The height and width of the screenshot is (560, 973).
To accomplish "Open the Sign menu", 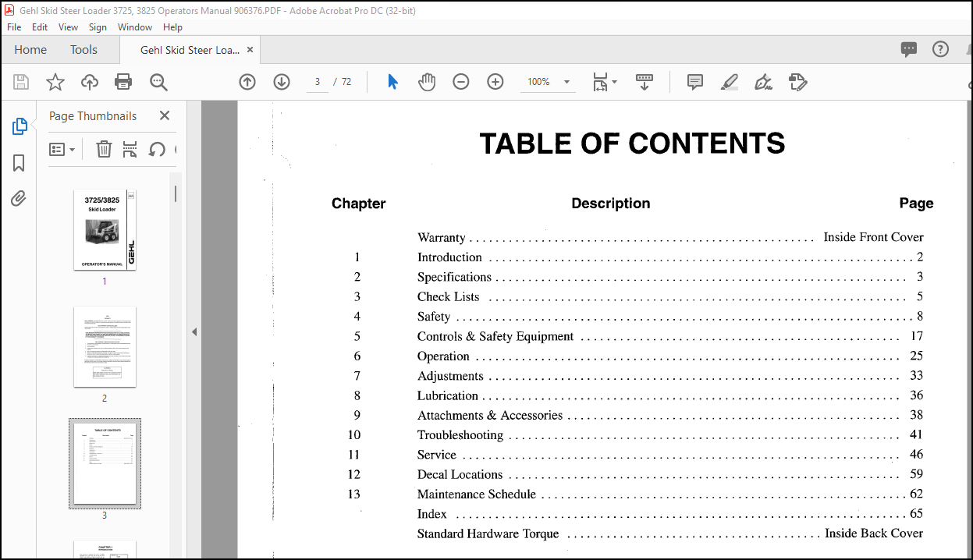I will point(98,27).
